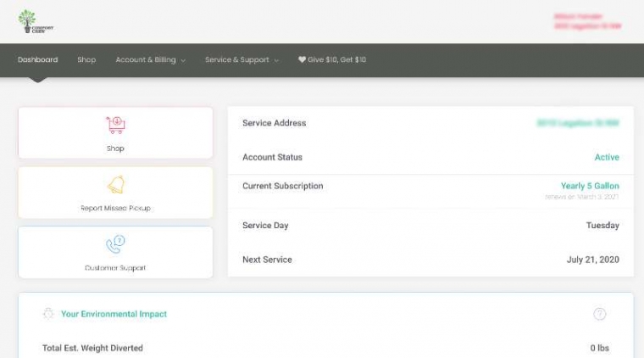Click the Compost Crew tree logo
The height and width of the screenshot is (358, 644).
(x=36, y=21)
